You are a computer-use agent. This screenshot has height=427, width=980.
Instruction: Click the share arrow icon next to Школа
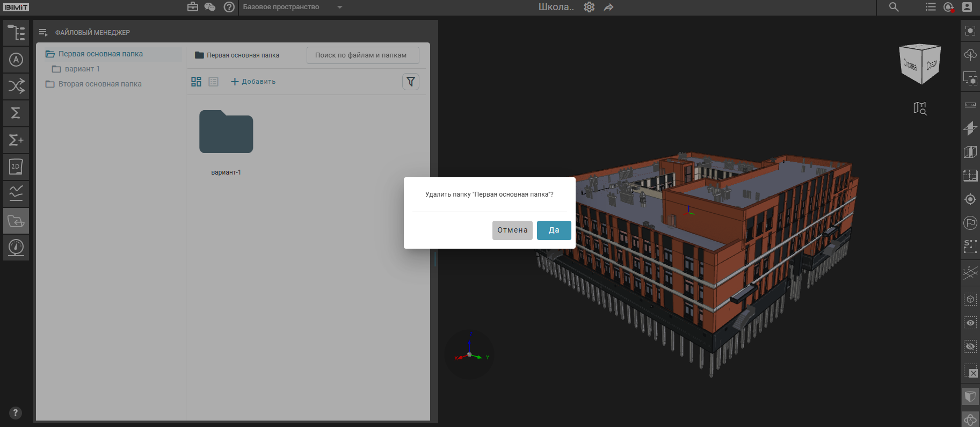(x=608, y=7)
